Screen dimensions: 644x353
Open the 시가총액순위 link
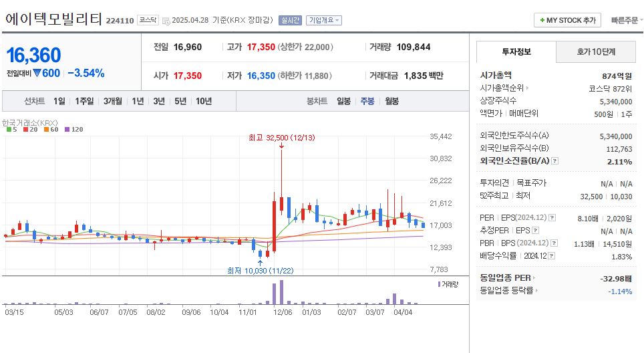click(x=504, y=88)
